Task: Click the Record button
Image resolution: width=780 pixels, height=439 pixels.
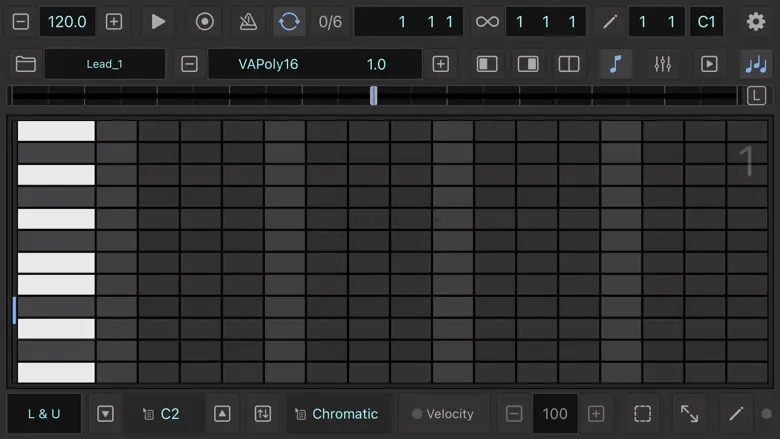Action: [x=204, y=21]
